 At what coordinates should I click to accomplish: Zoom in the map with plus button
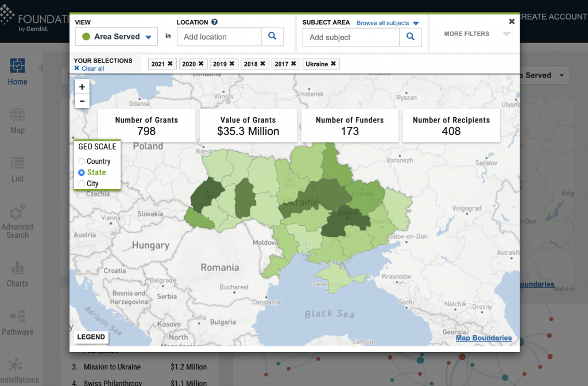(x=82, y=87)
